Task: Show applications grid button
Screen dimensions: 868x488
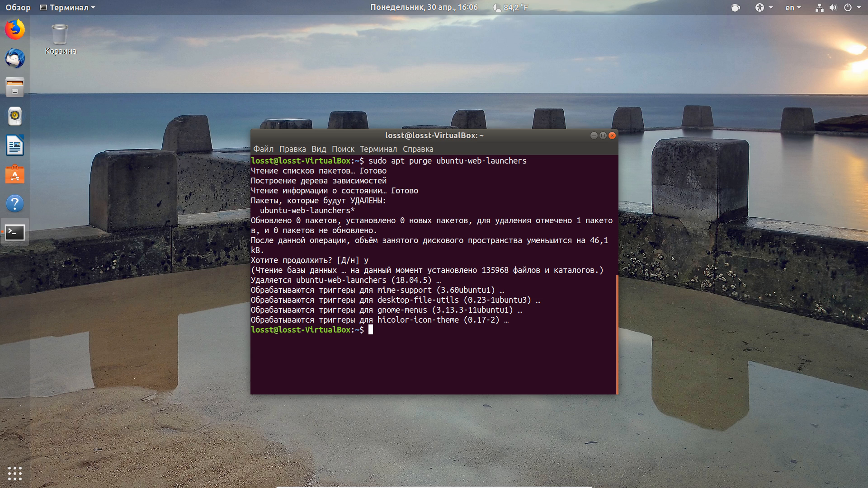Action: 15,473
